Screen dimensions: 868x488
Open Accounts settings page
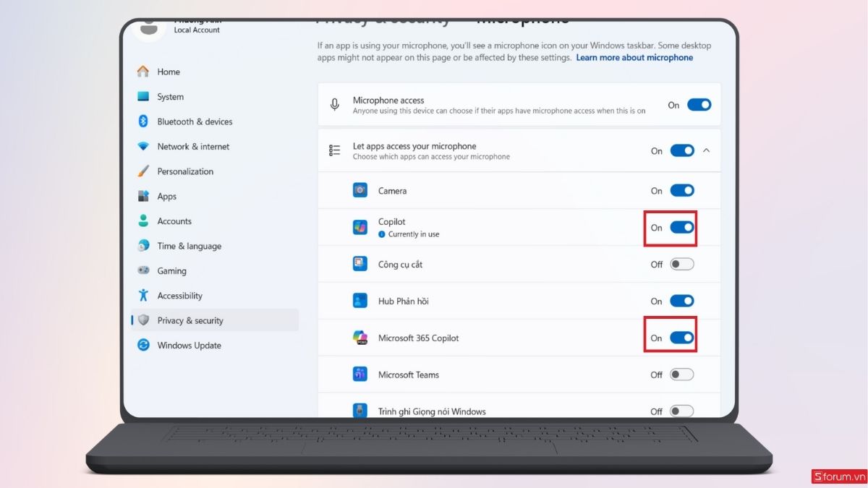click(214, 221)
